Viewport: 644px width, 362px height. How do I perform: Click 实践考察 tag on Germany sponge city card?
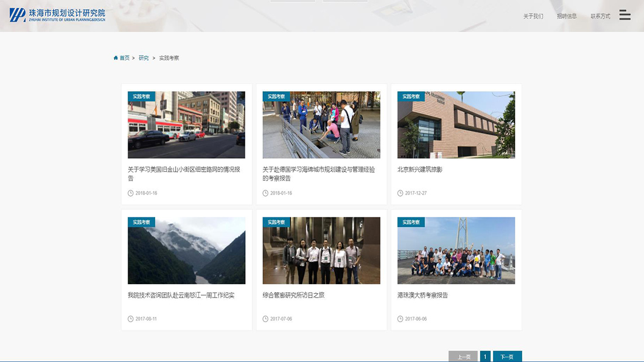(x=276, y=97)
